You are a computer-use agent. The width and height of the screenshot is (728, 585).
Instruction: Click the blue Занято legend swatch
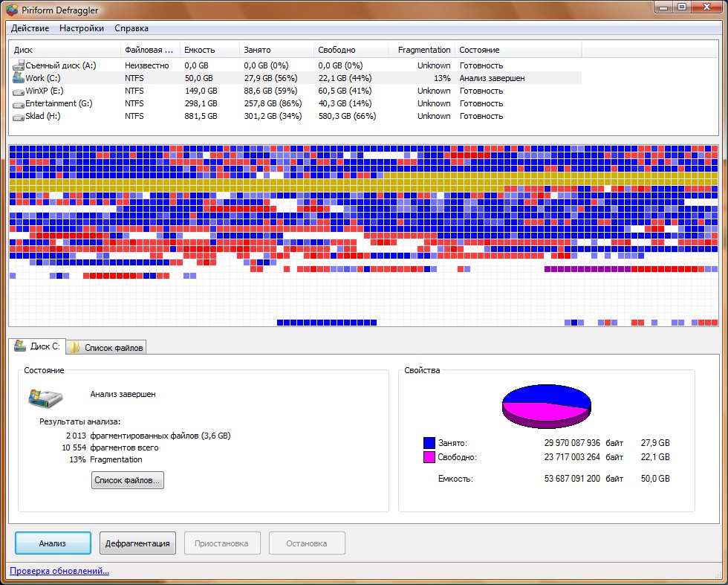coord(429,443)
